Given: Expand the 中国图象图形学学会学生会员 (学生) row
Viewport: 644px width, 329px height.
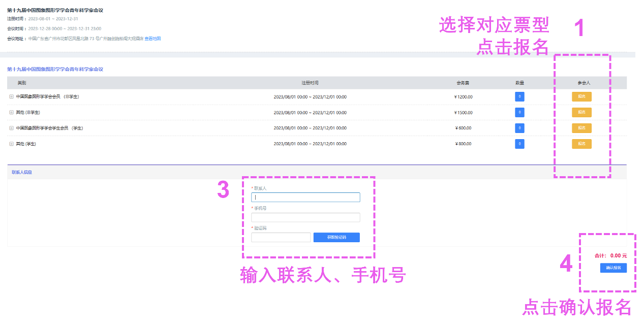Looking at the screenshot, I should coord(11,128).
